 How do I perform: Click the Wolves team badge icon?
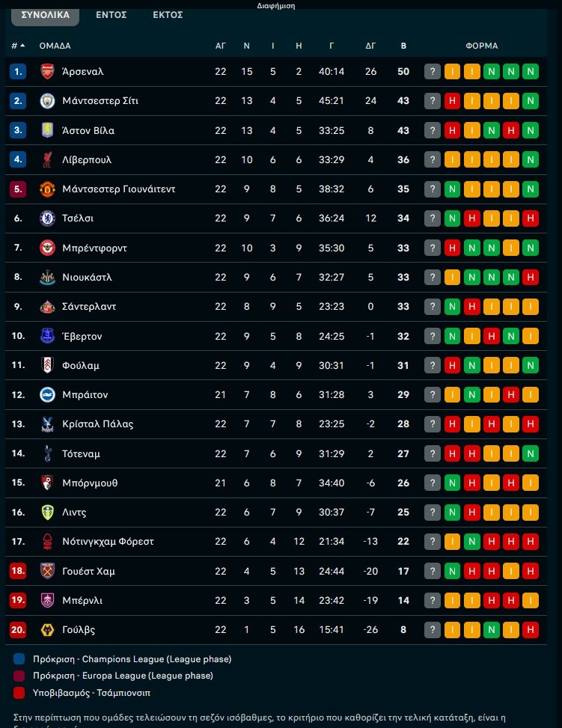coord(47,630)
